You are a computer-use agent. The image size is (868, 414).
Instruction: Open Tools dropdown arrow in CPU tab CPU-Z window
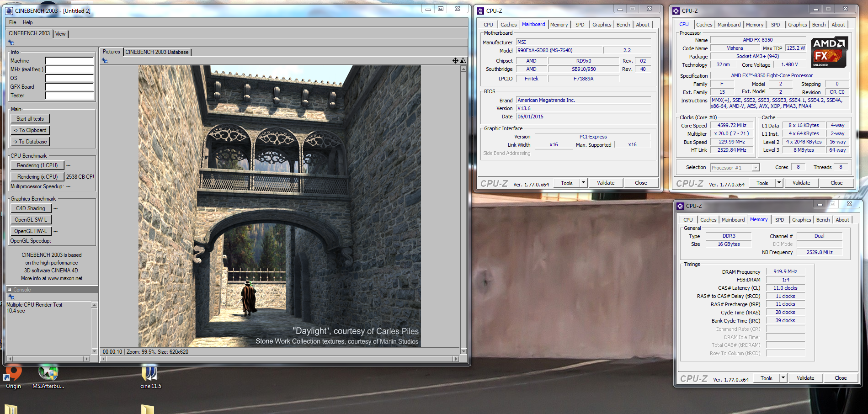[779, 183]
